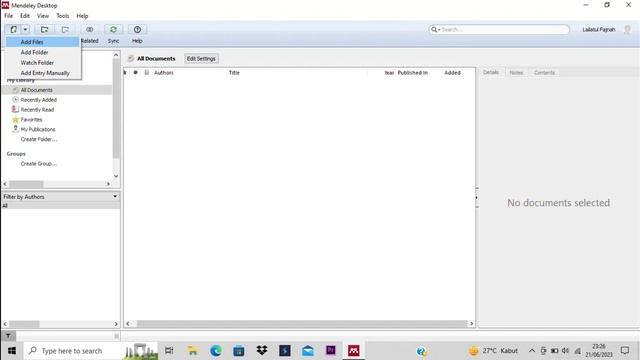Open File Explorer from the taskbar
Screen dimensions: 640x360
click(x=193, y=351)
